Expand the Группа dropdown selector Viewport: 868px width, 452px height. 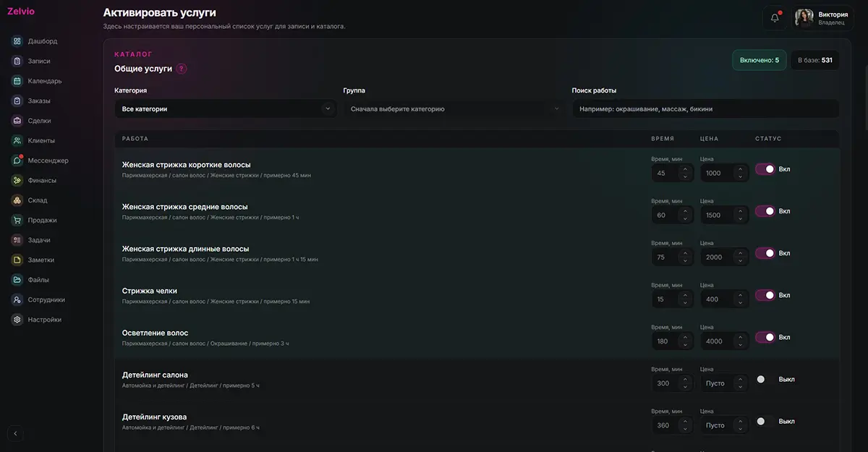tap(454, 108)
